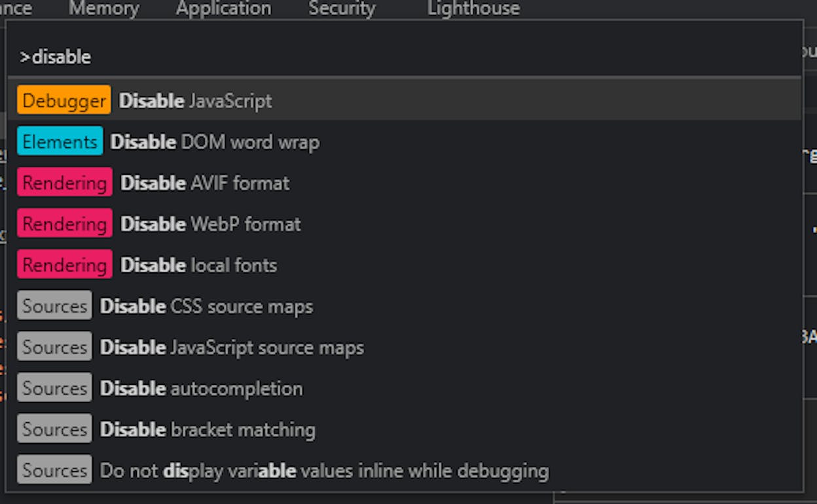Viewport: 817px width, 504px height.
Task: Choose Disable DOM word wrap
Action: (405, 141)
